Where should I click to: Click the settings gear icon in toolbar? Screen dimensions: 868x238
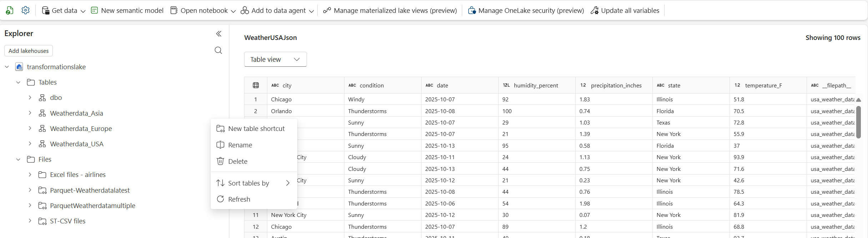point(25,10)
